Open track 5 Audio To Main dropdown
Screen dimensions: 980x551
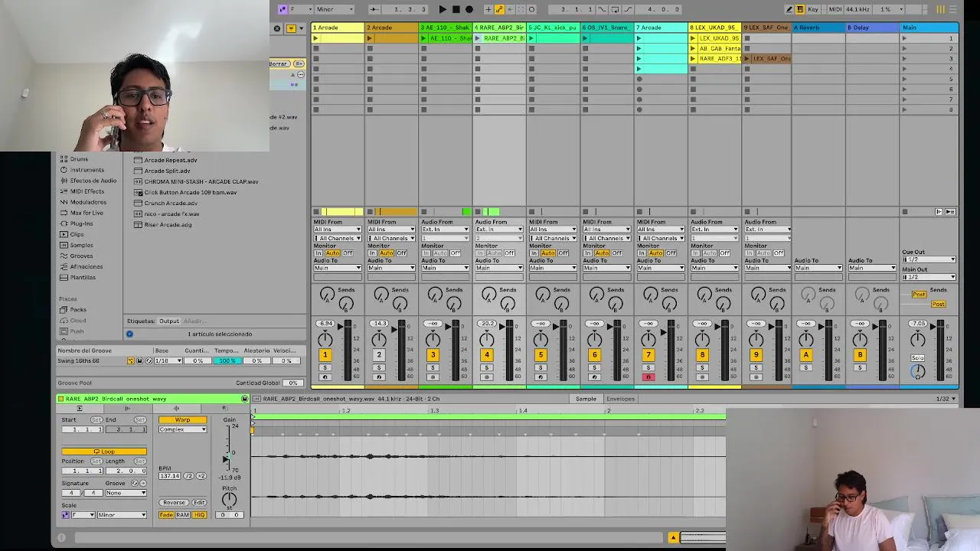[x=552, y=268]
